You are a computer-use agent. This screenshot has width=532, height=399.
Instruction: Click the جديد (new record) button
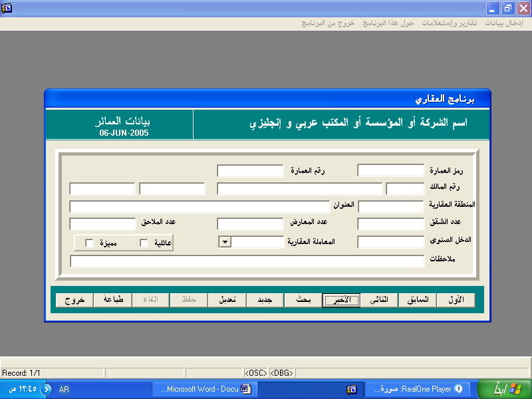(x=265, y=300)
